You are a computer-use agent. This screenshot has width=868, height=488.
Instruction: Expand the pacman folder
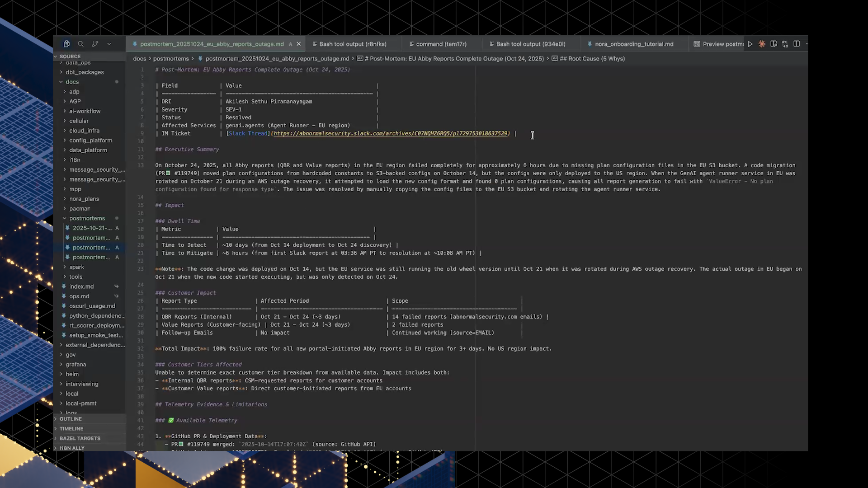[x=80, y=209]
